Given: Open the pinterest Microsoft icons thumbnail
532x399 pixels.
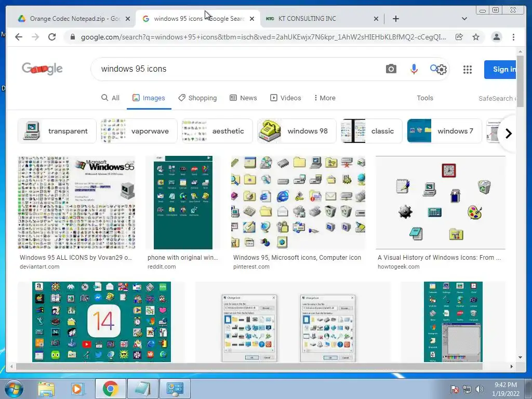Looking at the screenshot, I should [298, 203].
